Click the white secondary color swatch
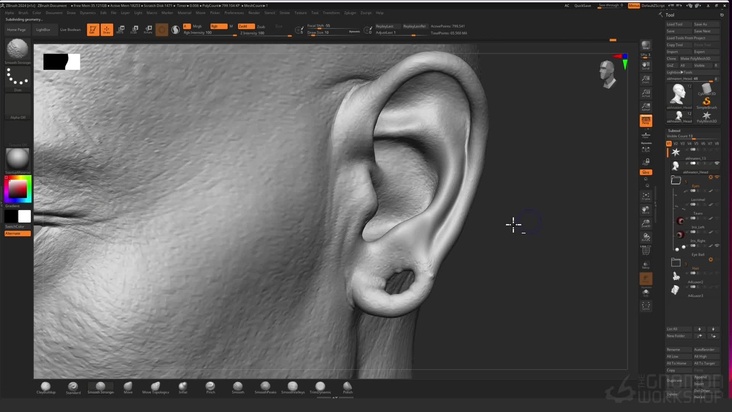Screen dimensions: 732x412 (24, 216)
